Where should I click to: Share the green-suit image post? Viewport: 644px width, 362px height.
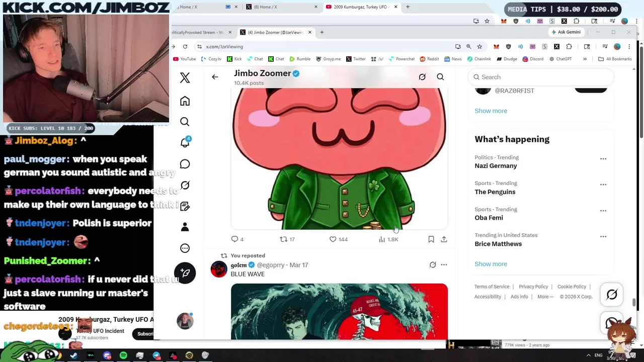[444, 239]
